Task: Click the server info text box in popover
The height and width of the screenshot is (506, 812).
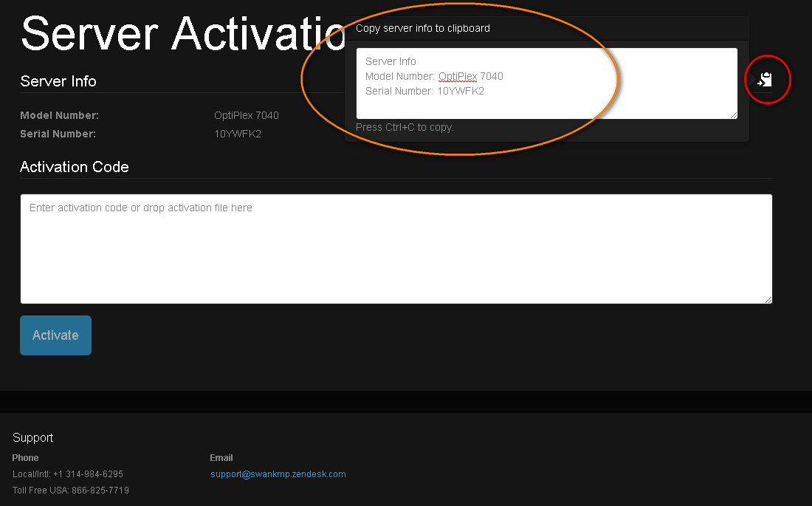Action: [546, 83]
